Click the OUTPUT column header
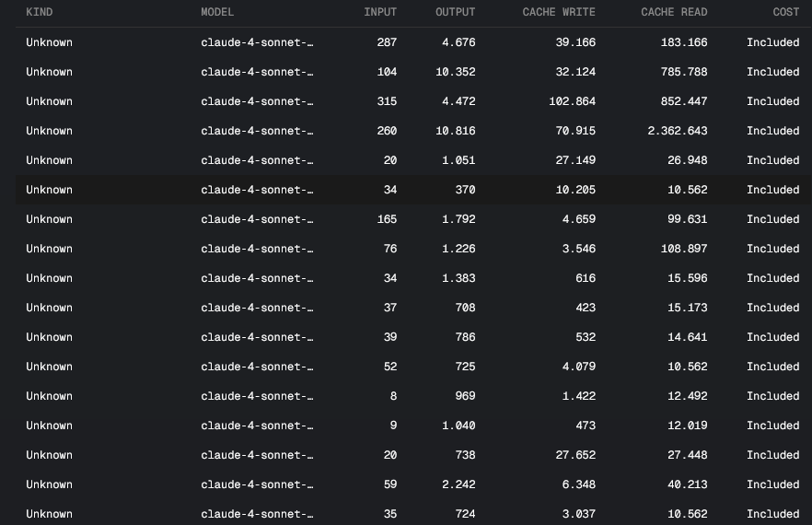This screenshot has height=525, width=812. coord(455,12)
